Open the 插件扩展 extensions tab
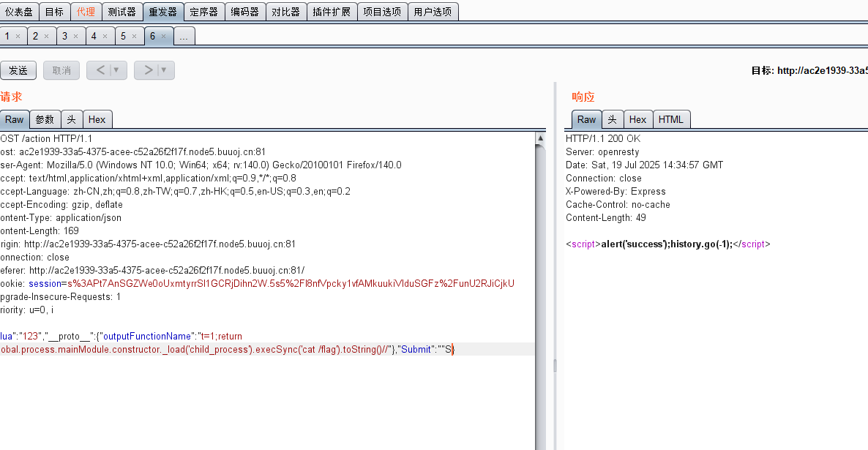This screenshot has height=450, width=868. click(332, 12)
